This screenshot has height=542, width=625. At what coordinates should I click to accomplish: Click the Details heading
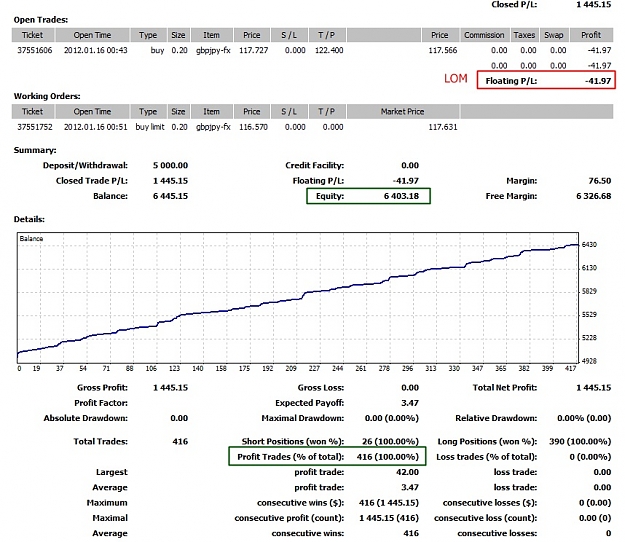pos(29,219)
